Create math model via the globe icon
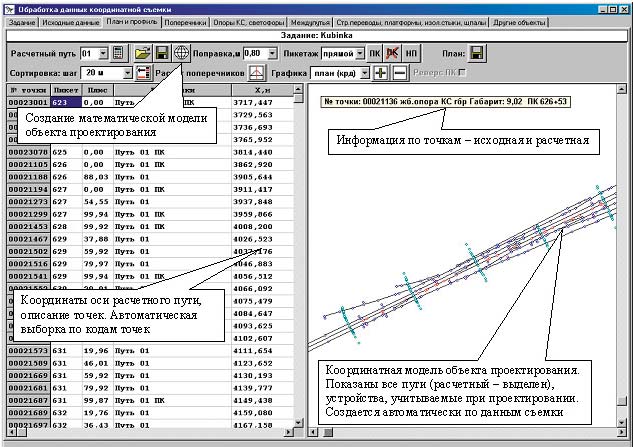633x447 pixels. (181, 53)
